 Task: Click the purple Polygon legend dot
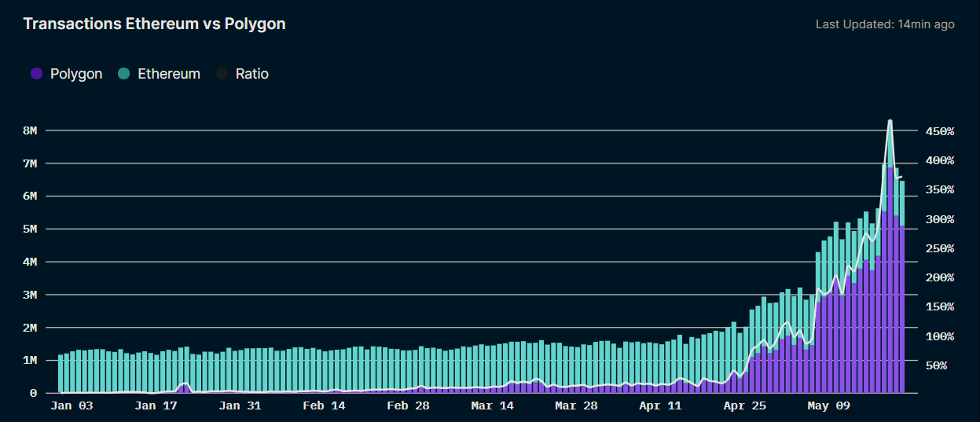(36, 74)
